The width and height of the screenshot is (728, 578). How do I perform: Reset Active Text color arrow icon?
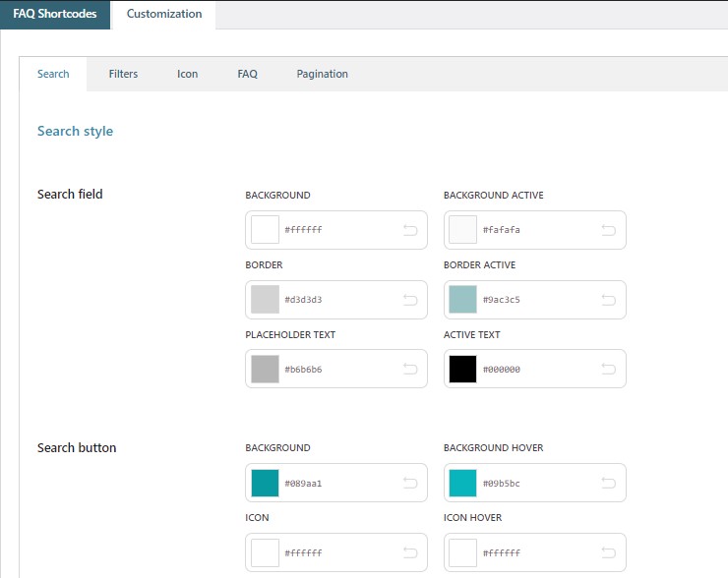[x=608, y=370]
